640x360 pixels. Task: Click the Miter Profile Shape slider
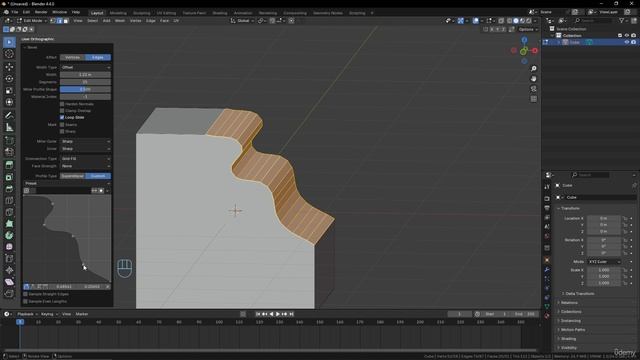click(x=85, y=89)
